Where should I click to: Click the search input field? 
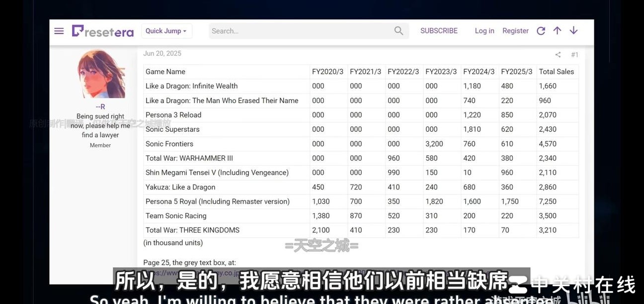[x=298, y=30]
